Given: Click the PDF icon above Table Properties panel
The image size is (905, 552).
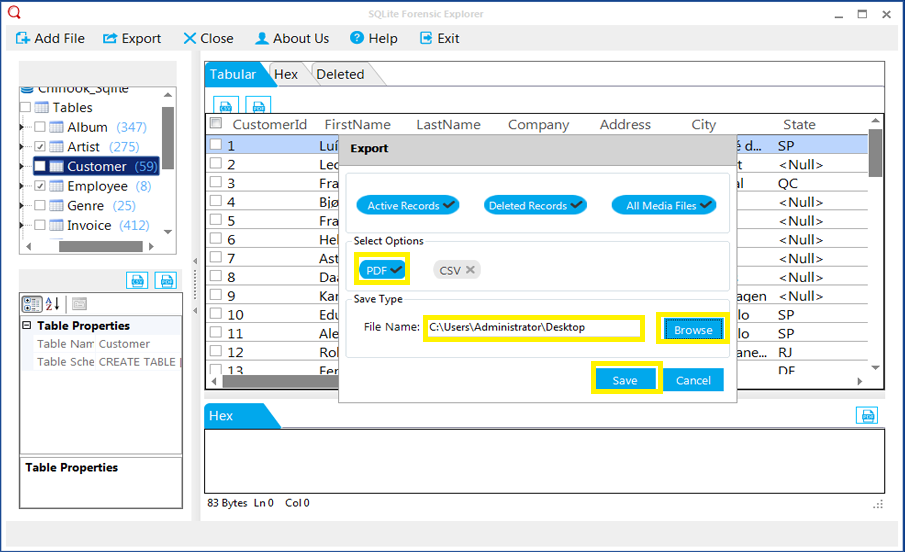Looking at the screenshot, I should pyautogui.click(x=166, y=281).
